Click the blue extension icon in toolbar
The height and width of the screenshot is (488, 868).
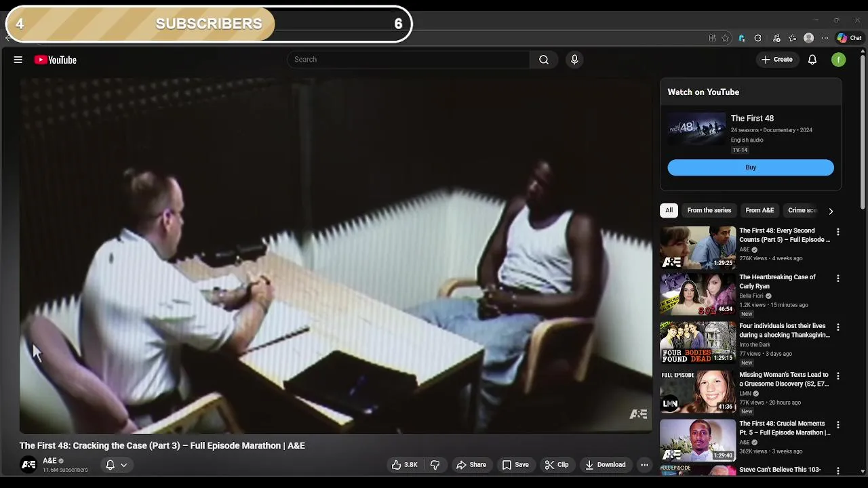742,38
